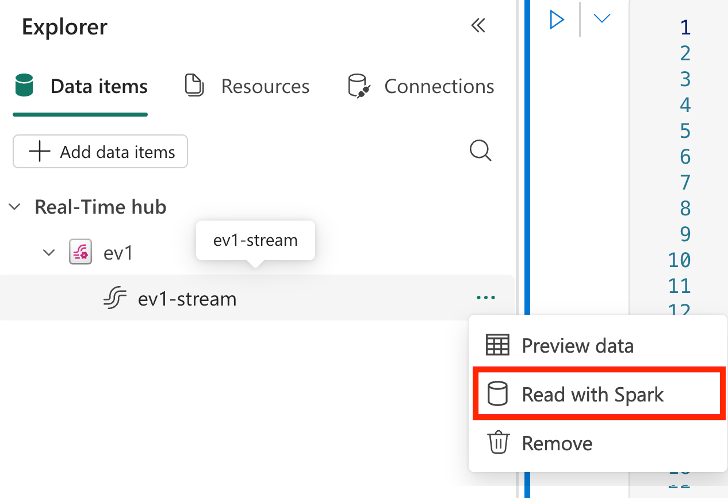Click line number 5 in editor gutter
The width and height of the screenshot is (728, 499).
(685, 131)
